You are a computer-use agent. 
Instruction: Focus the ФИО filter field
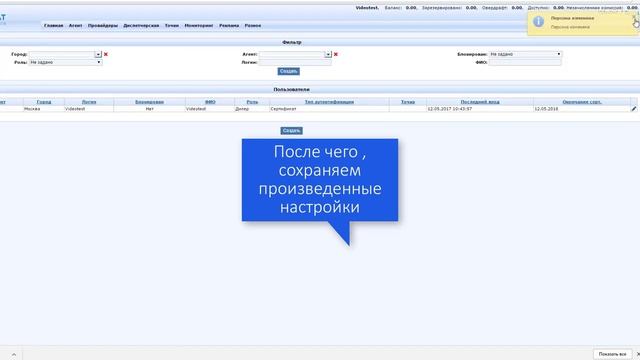(525, 62)
